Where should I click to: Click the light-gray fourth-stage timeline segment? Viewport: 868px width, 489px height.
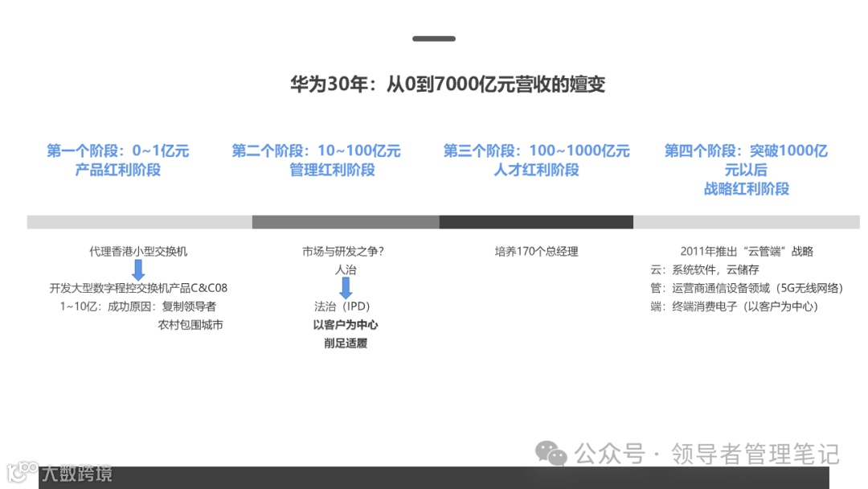pos(746,222)
